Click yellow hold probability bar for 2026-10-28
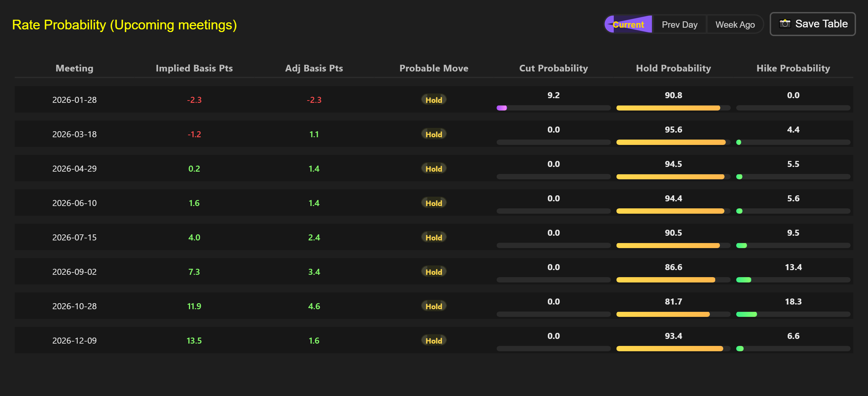The width and height of the screenshot is (868, 396). pyautogui.click(x=663, y=315)
